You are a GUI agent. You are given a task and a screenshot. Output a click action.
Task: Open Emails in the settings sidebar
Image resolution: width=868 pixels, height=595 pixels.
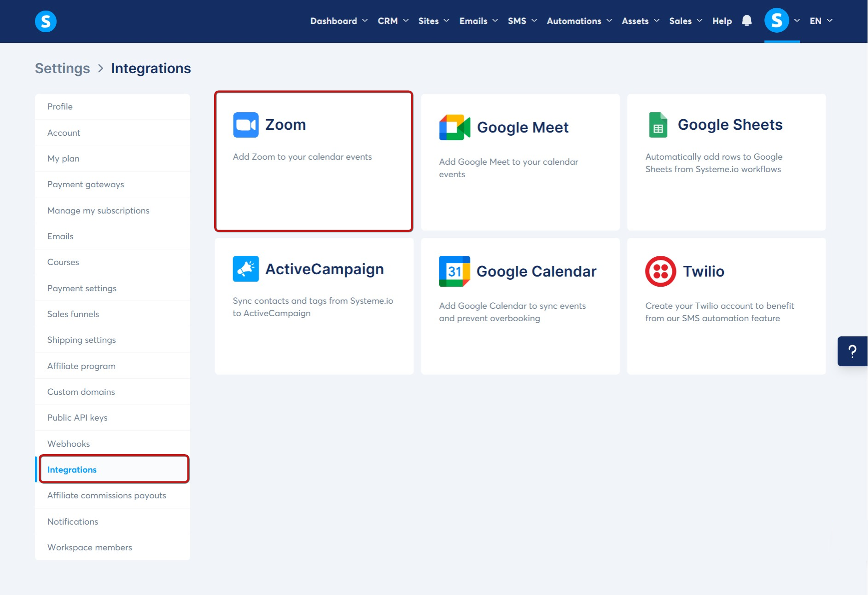pos(112,237)
